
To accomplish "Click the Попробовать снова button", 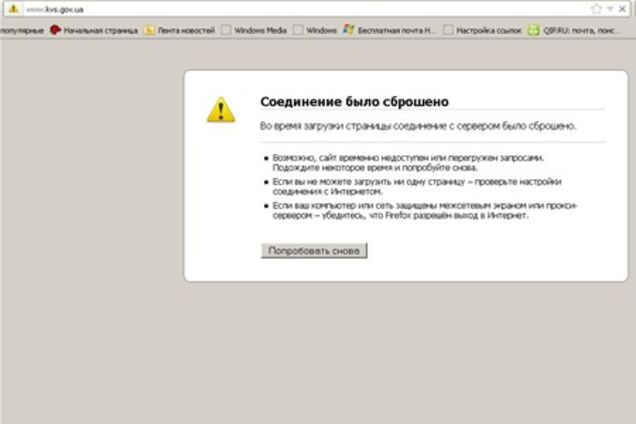I will (x=314, y=251).
